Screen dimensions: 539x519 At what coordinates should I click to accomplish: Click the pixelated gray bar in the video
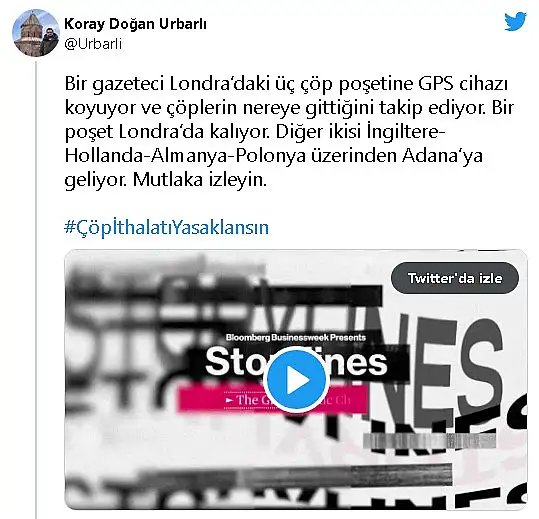[x=430, y=441]
